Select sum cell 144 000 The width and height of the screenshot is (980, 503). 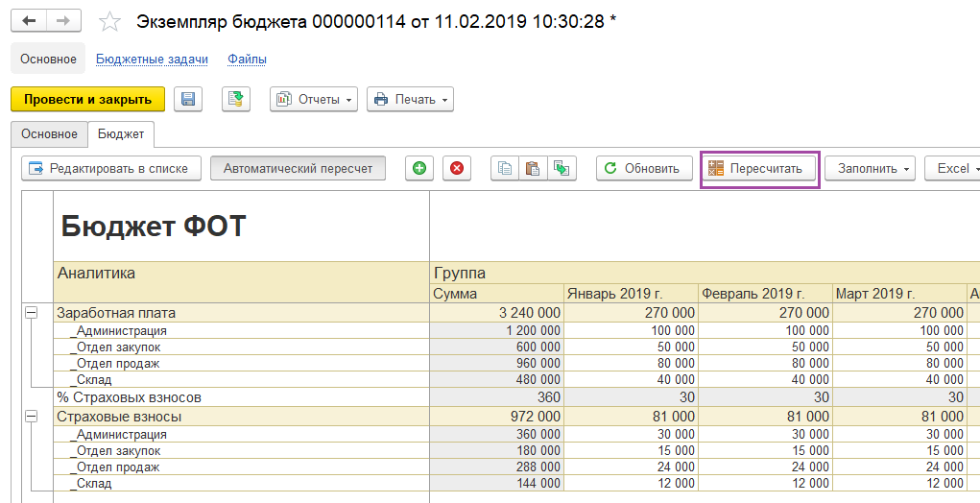click(x=497, y=483)
